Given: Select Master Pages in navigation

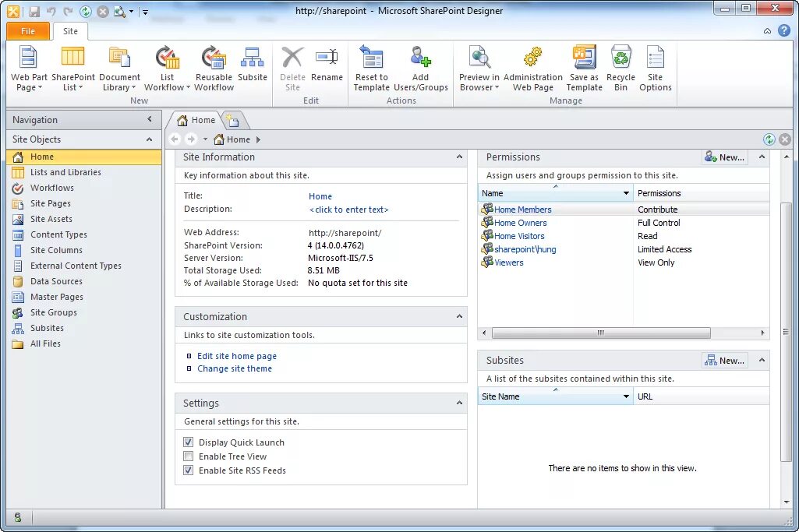Looking at the screenshot, I should (x=84, y=297).
